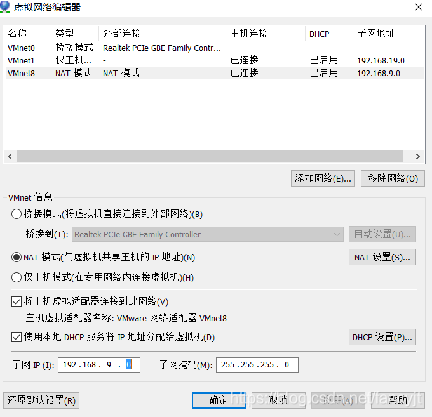
Task: Click the Help button
Action: pos(398,400)
